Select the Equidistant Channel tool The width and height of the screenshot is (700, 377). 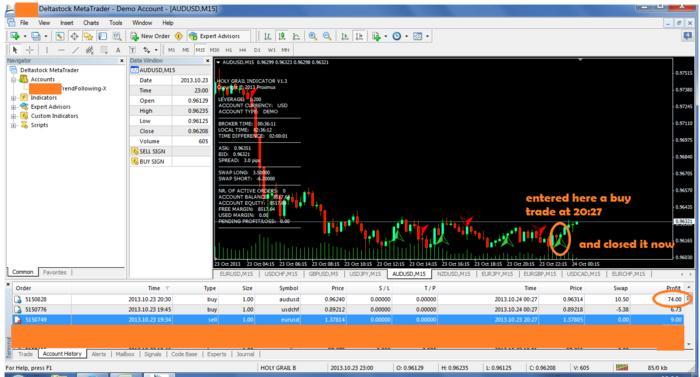click(89, 50)
